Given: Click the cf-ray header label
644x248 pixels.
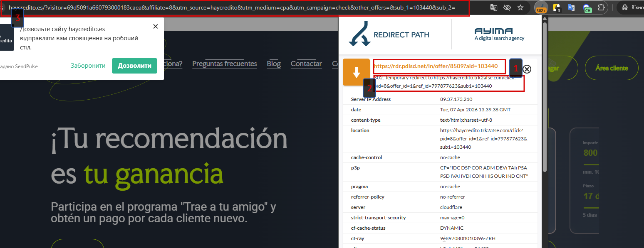Looking at the screenshot, I should point(357,238).
